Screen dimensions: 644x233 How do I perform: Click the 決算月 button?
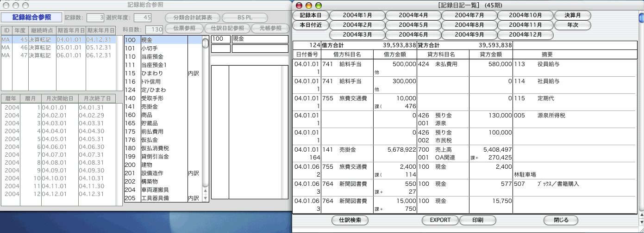(573, 15)
